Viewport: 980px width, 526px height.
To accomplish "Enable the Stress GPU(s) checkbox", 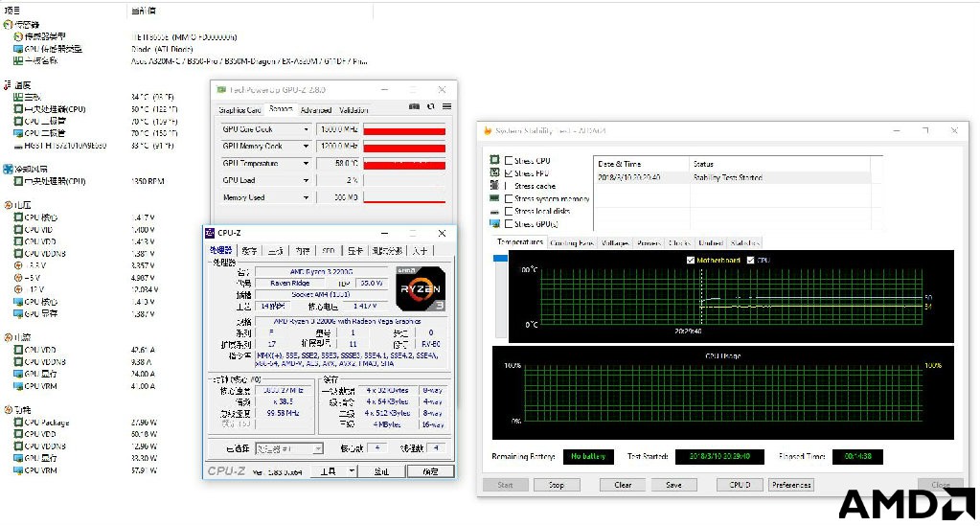I will (508, 224).
